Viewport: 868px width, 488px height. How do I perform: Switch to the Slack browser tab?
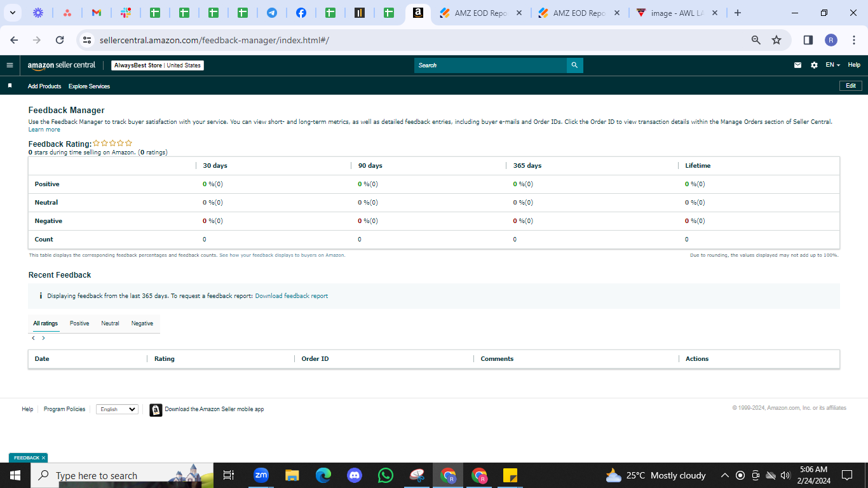click(x=126, y=13)
